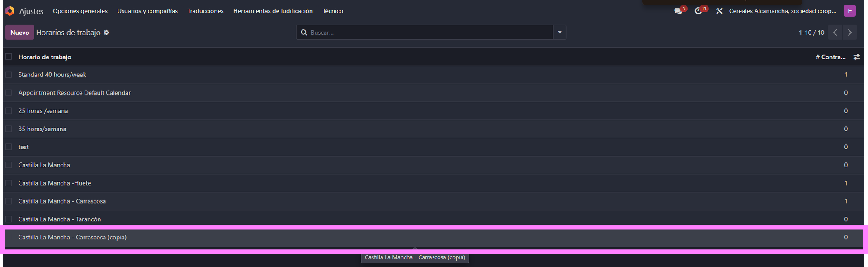
Task: Click the search magnifier icon
Action: [x=304, y=33]
